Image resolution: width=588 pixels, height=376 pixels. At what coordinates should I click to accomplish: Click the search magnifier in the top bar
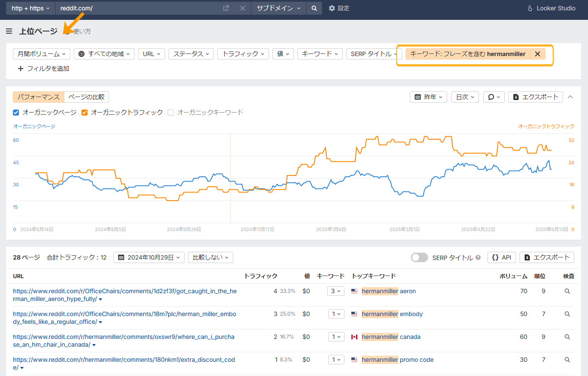click(x=314, y=8)
